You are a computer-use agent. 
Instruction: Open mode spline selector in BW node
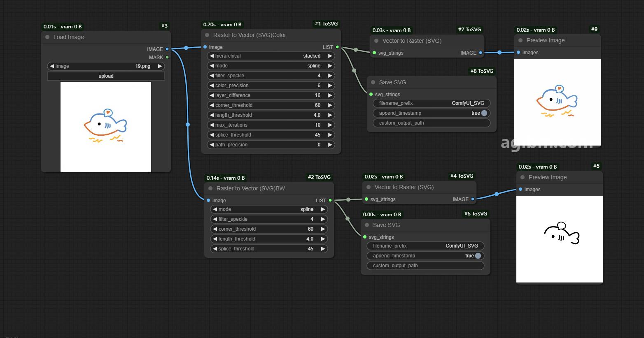269,209
